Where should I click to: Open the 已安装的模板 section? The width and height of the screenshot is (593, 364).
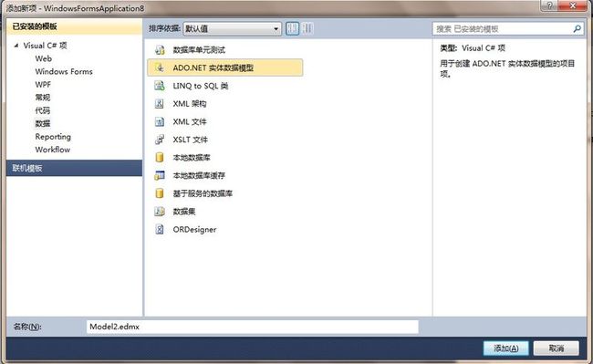pyautogui.click(x=75, y=26)
